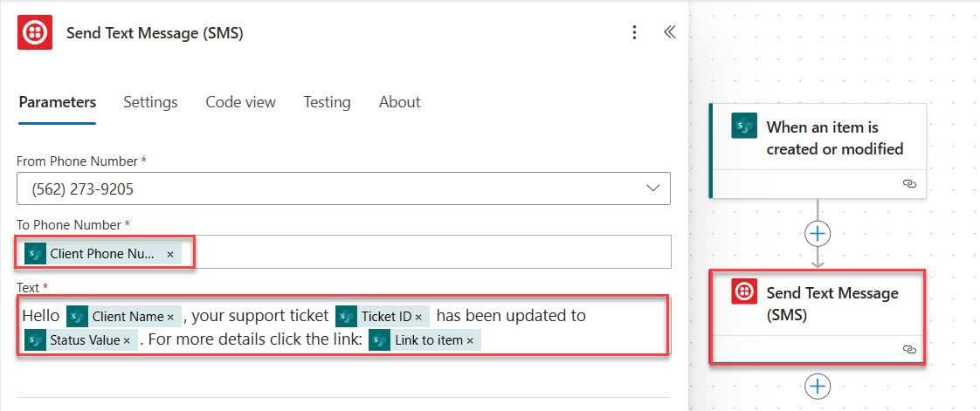Click inside the To Phone Number field

[x=344, y=252]
